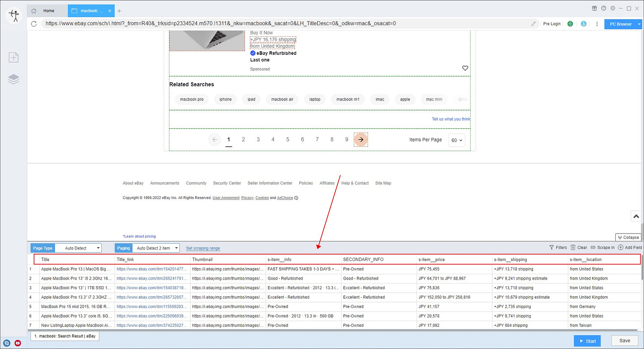Open About eBay footer link
This screenshot has height=349, width=644.
(x=133, y=183)
